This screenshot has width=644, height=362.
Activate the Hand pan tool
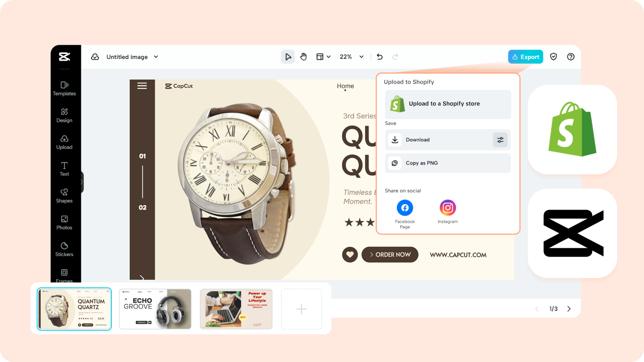tap(304, 57)
